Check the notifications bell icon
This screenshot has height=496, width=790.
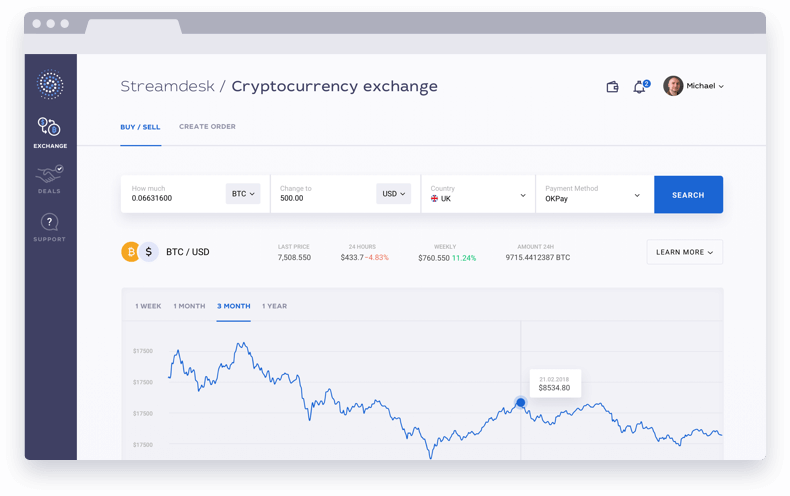[640, 87]
